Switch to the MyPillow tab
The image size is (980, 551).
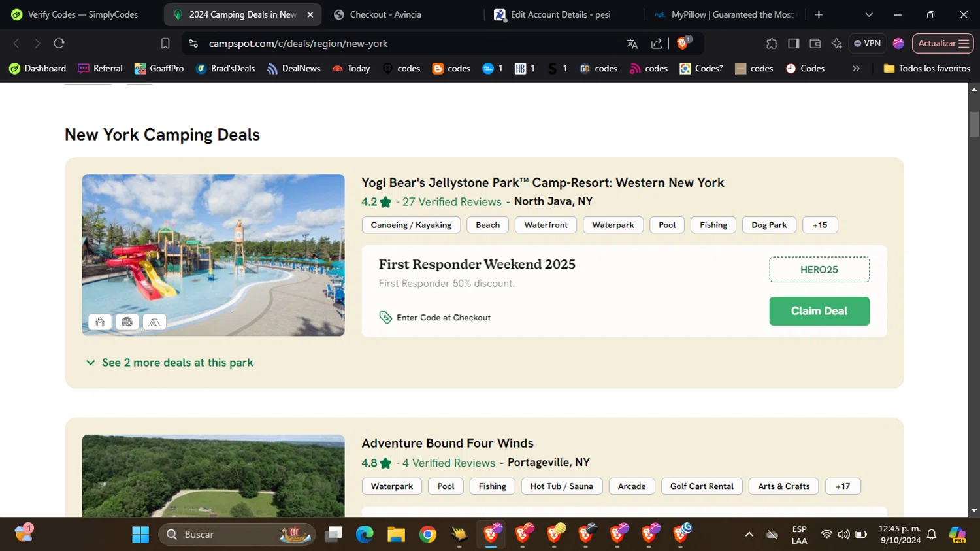(x=725, y=14)
